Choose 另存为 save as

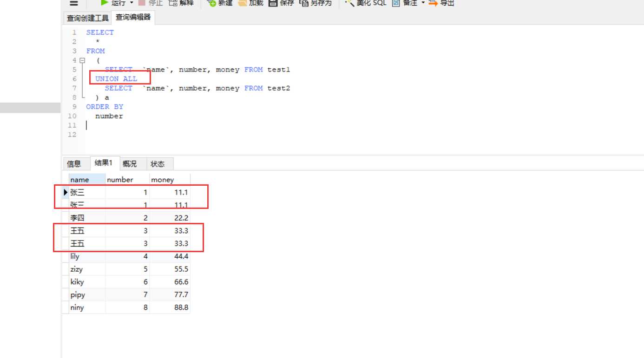pos(316,3)
